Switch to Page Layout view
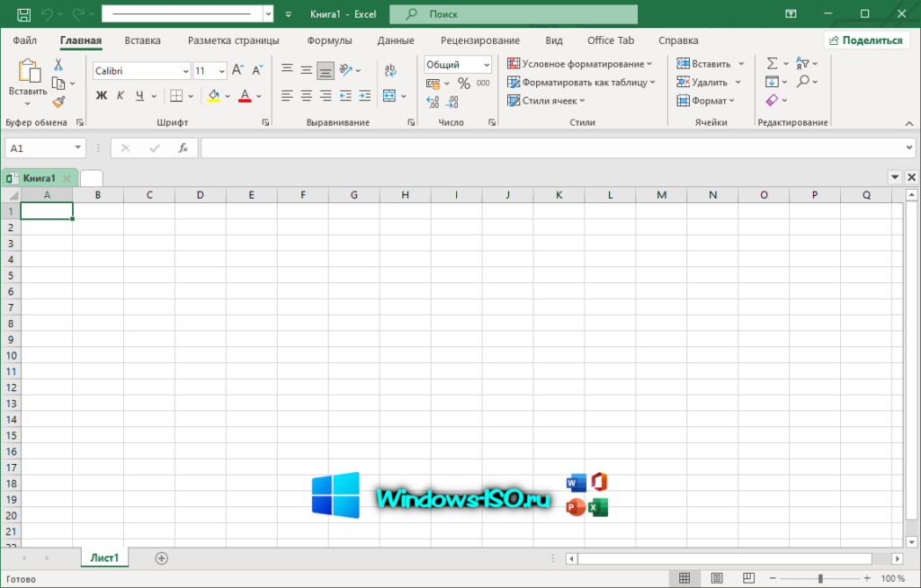921x588 pixels. pyautogui.click(x=717, y=579)
